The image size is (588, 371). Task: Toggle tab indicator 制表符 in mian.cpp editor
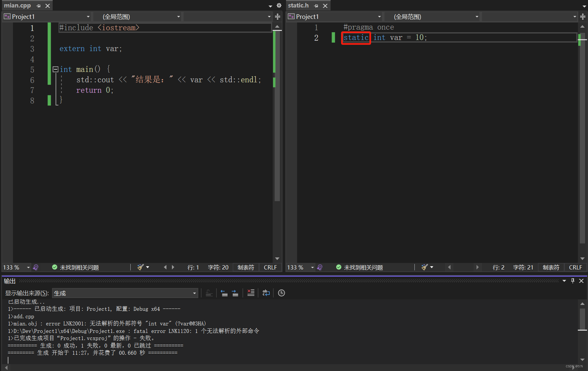click(246, 268)
